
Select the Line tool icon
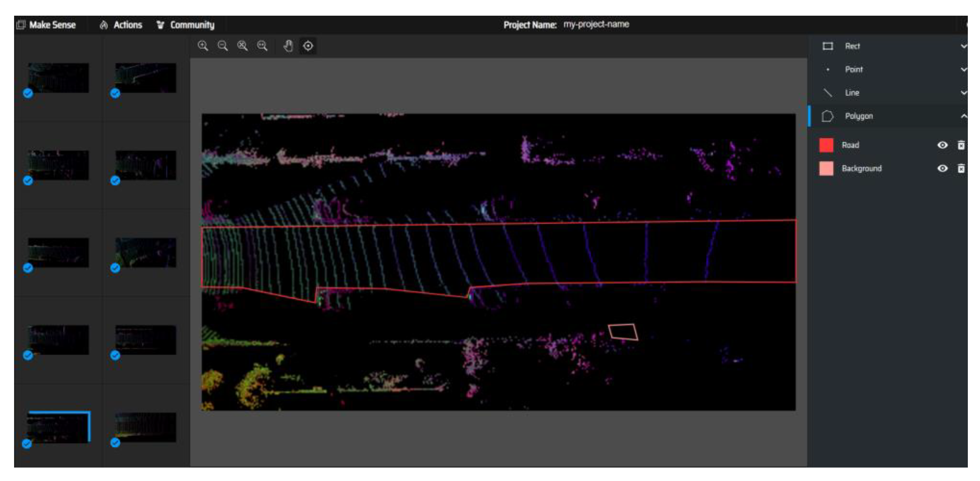click(x=828, y=93)
